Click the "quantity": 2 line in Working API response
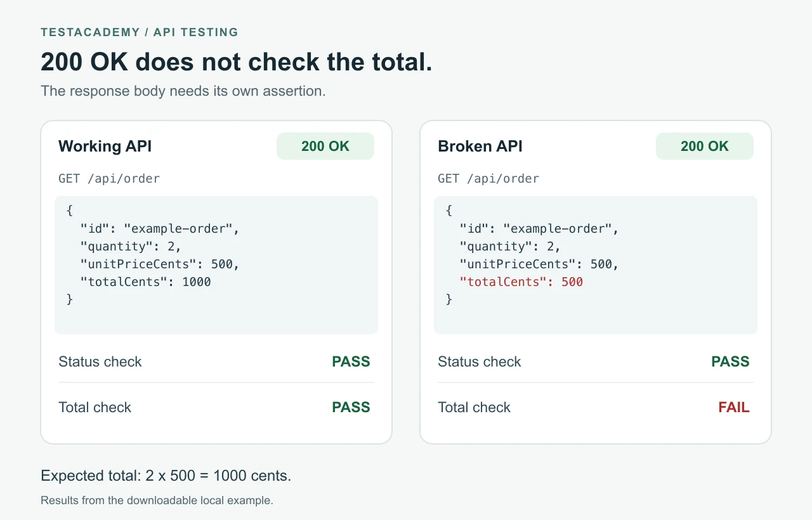 (131, 246)
